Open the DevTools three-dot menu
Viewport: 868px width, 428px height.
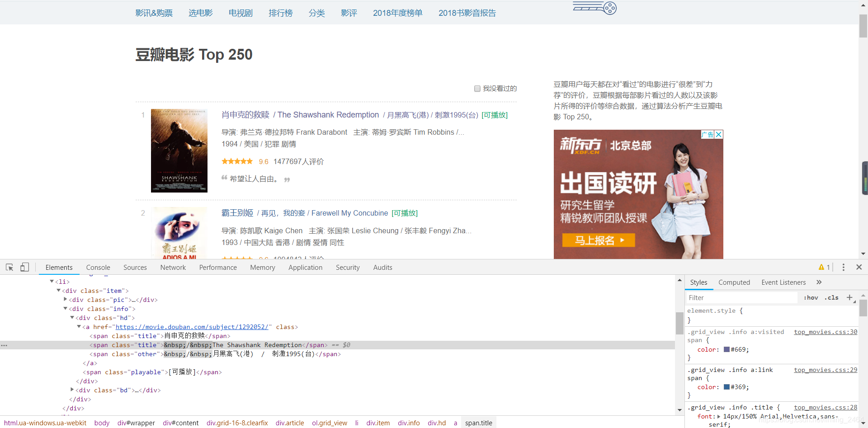(x=843, y=267)
